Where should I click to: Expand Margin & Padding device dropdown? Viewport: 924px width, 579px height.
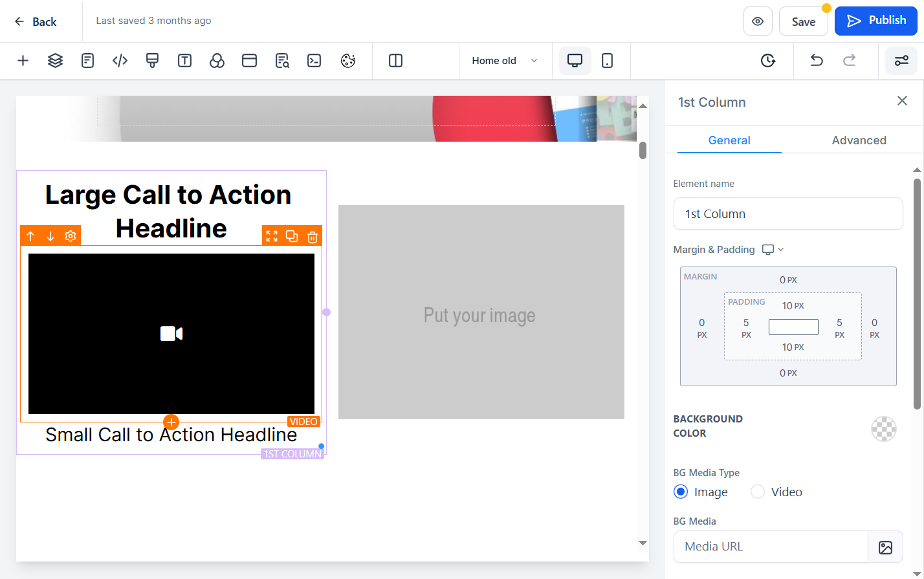(773, 250)
